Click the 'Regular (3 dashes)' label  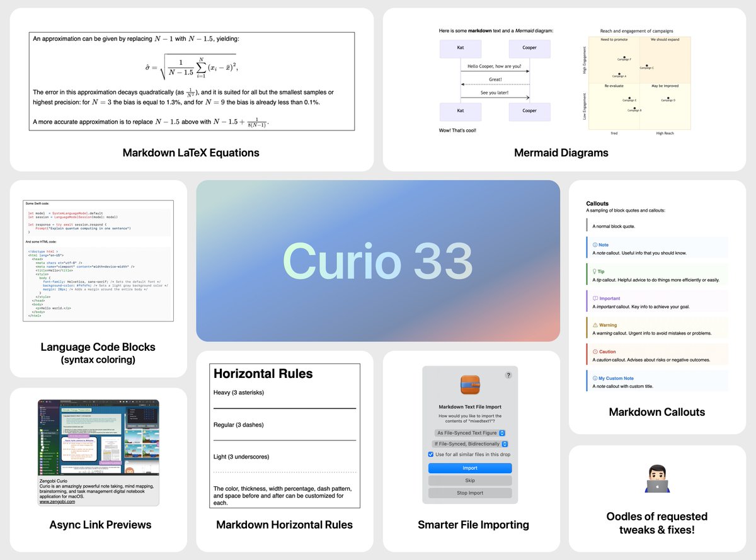[239, 425]
